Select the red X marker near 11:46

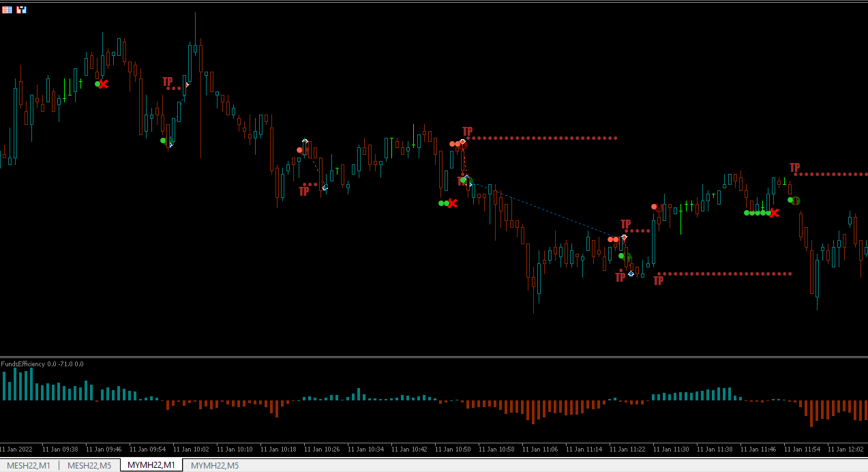coord(775,213)
